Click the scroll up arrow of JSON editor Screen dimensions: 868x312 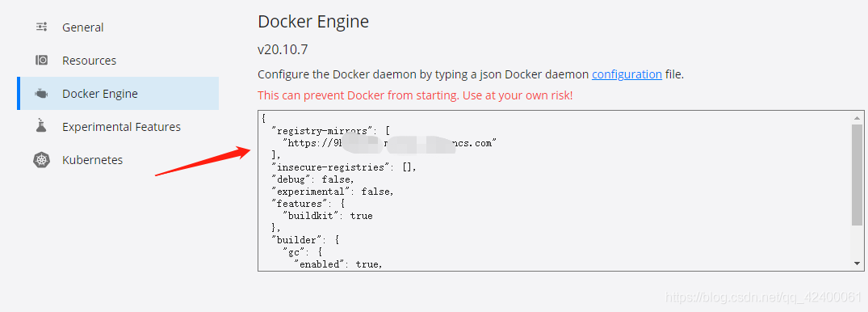pos(857,117)
